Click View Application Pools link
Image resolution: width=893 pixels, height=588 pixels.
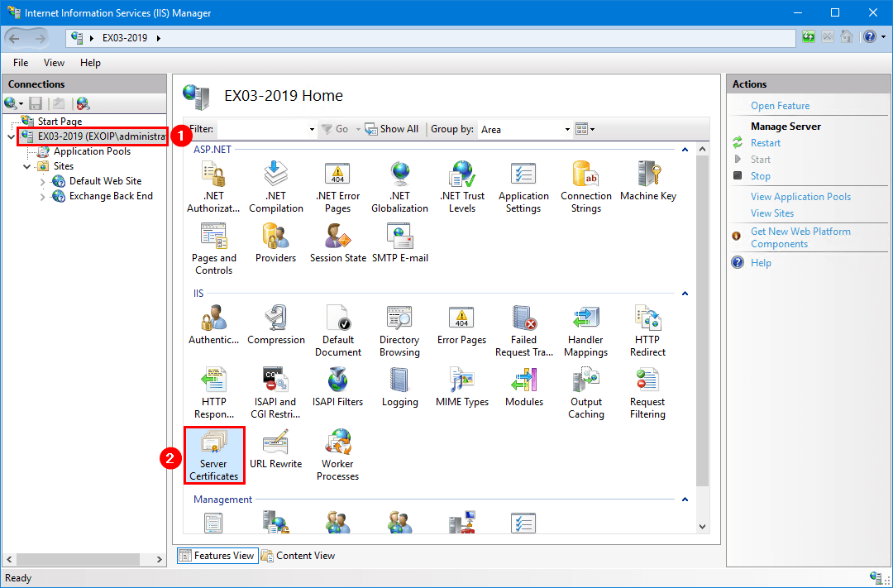[800, 197]
